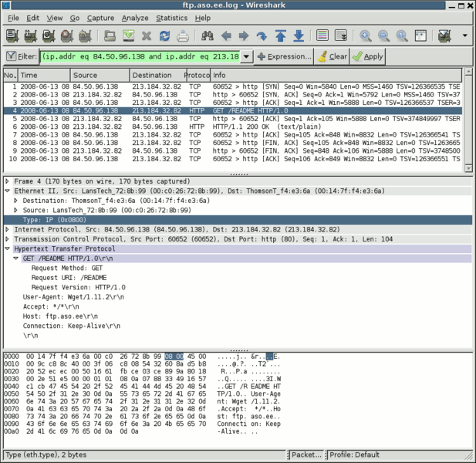Clear the display filter
Viewport: 476px width, 463px height.
pos(332,56)
